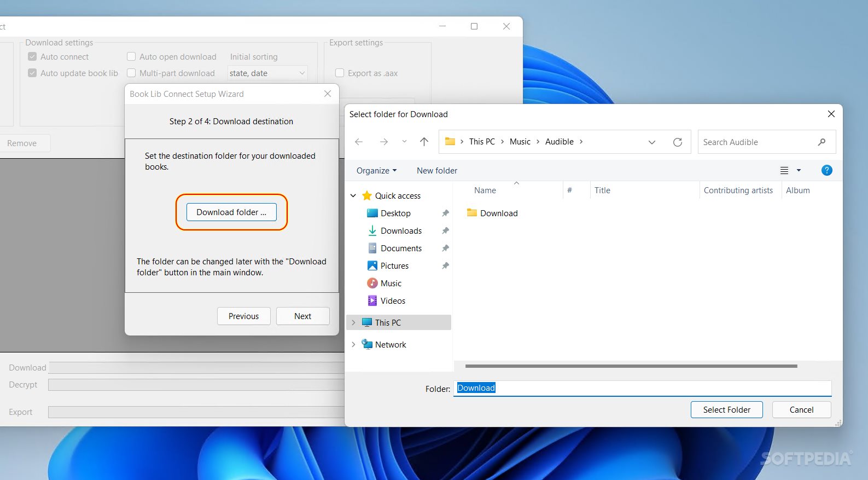Change the view layout icon

tap(784, 171)
